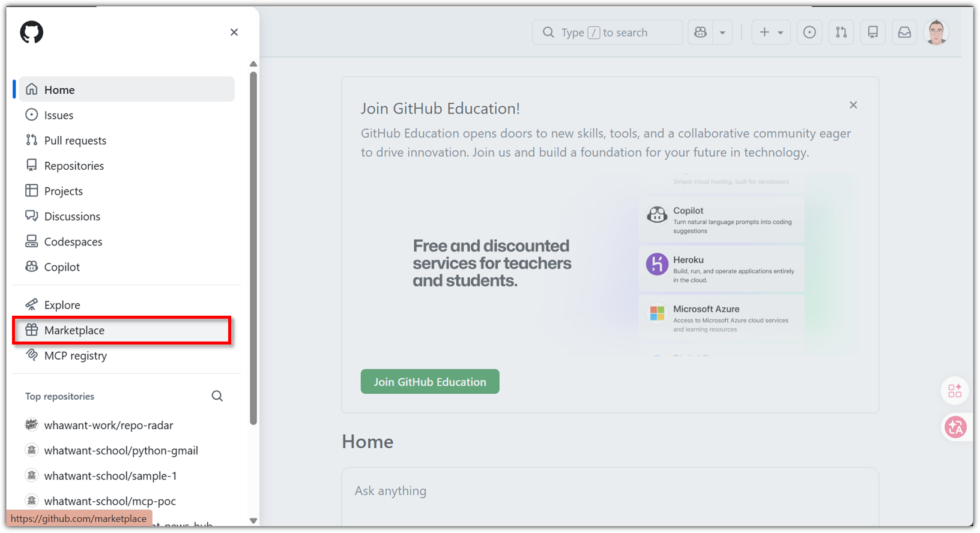The height and width of the screenshot is (533, 980).
Task: Open the user profile avatar menu
Action: click(936, 32)
